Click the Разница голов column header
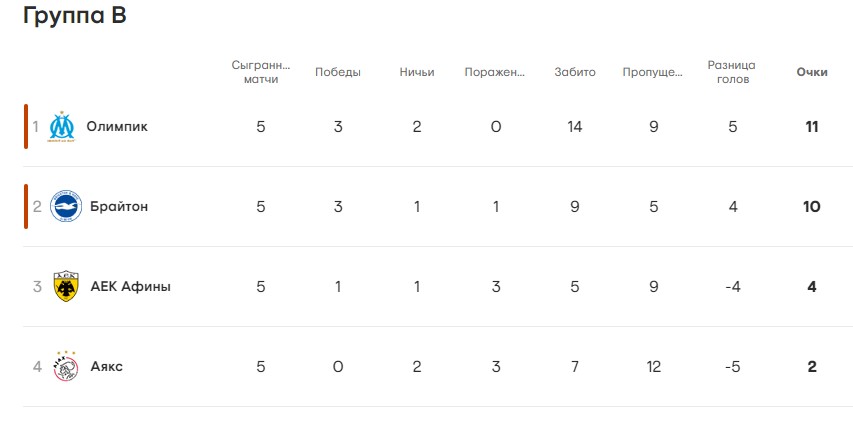Image resolution: width=853 pixels, height=421 pixels. [x=732, y=72]
